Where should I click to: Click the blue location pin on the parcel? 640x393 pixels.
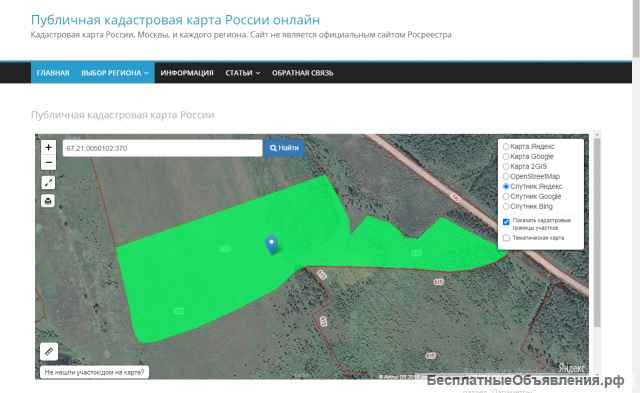click(271, 245)
